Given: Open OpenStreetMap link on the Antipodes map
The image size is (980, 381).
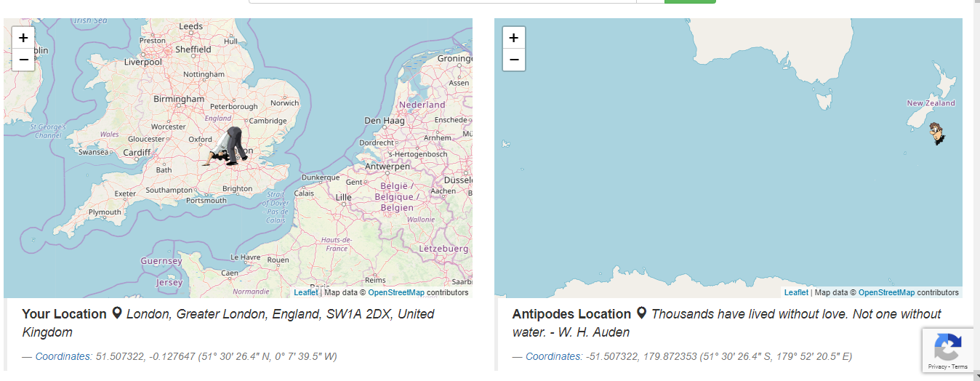Looking at the screenshot, I should pyautogui.click(x=886, y=292).
